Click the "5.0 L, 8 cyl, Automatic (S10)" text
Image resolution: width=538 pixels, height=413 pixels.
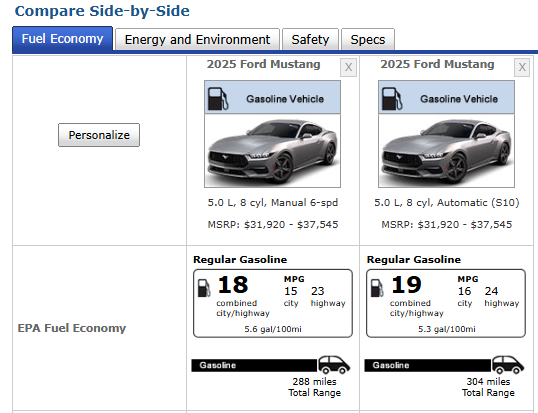point(447,202)
